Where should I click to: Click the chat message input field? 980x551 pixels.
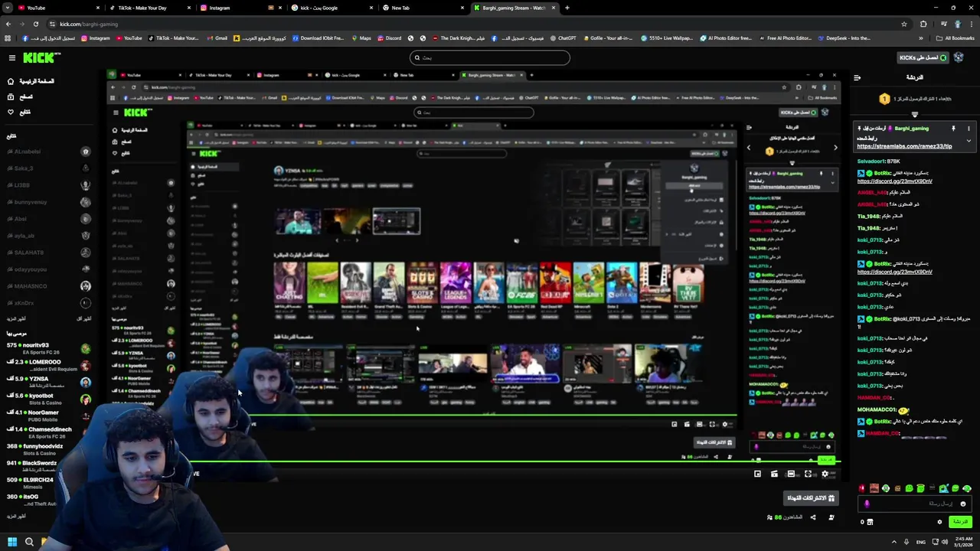coord(915,504)
